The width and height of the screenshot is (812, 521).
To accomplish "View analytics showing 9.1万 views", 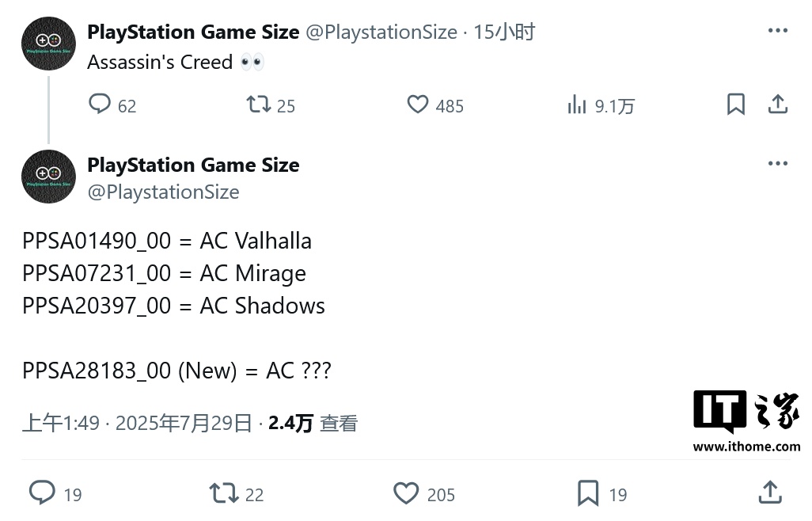I will 577,105.
